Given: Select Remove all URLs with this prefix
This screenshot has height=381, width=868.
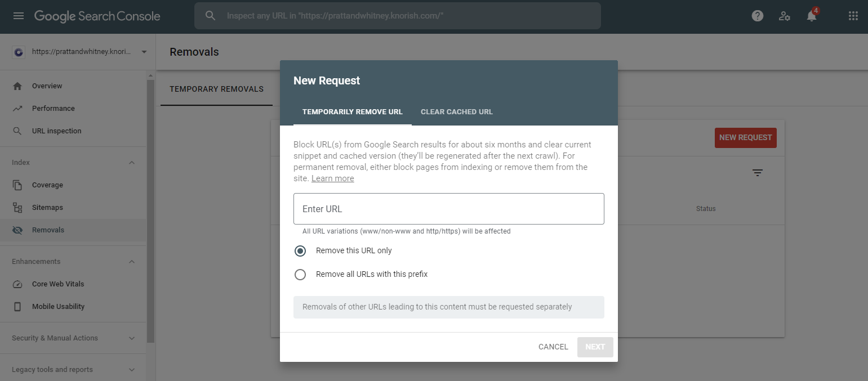Looking at the screenshot, I should tap(300, 275).
